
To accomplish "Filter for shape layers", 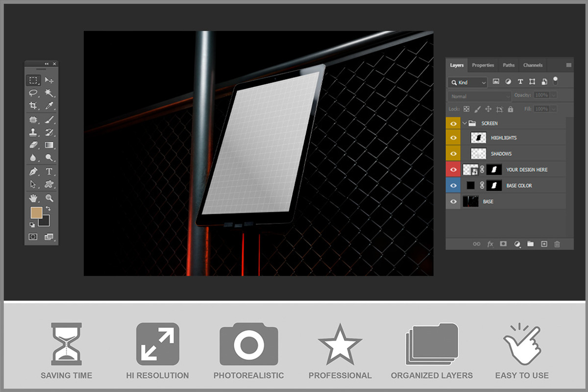I will pyautogui.click(x=532, y=82).
